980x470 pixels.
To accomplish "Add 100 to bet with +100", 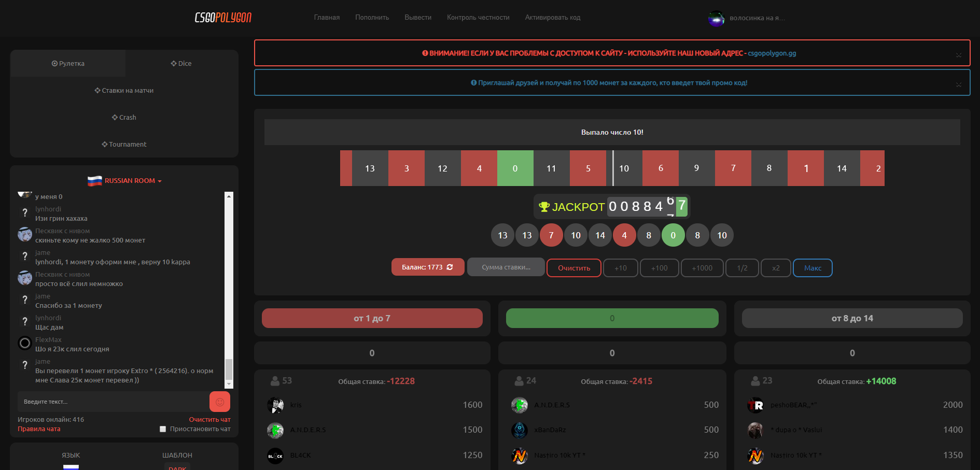I will (660, 268).
